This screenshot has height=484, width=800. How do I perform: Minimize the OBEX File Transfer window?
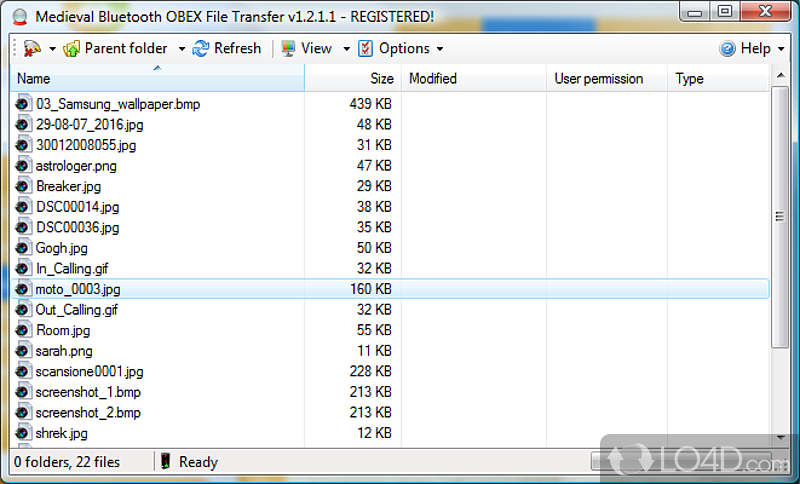[x=695, y=11]
